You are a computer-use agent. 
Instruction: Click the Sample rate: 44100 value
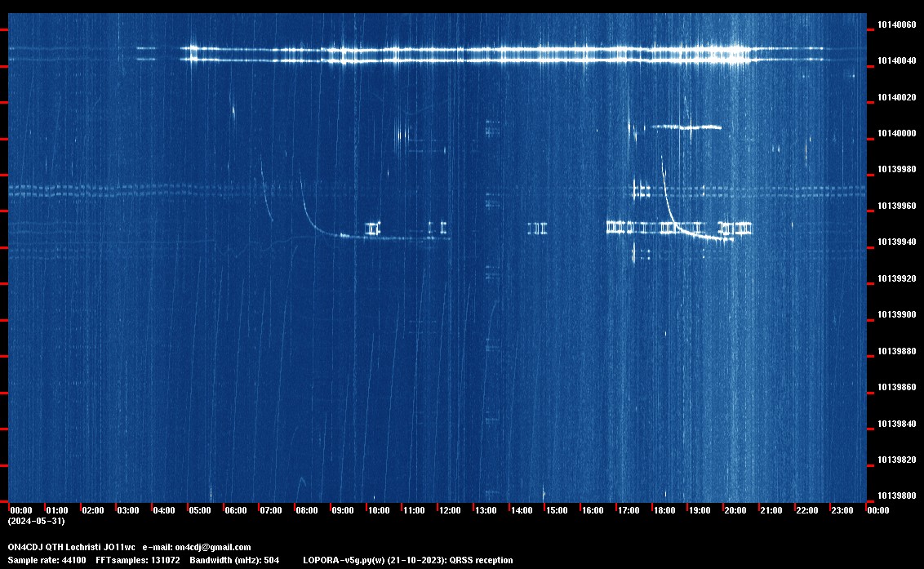[47, 560]
